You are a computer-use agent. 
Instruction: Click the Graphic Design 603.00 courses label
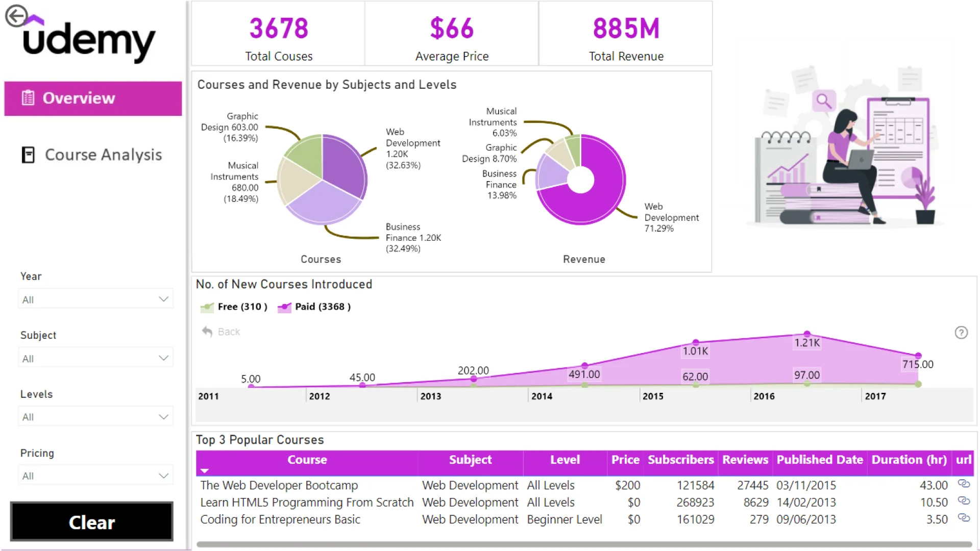tap(230, 127)
